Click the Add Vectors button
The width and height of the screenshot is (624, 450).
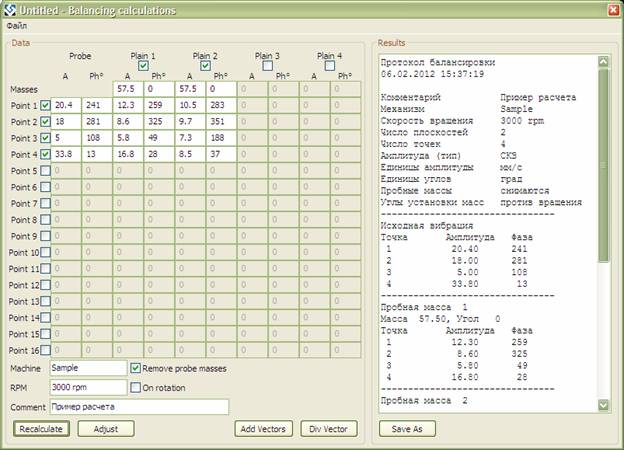click(263, 429)
